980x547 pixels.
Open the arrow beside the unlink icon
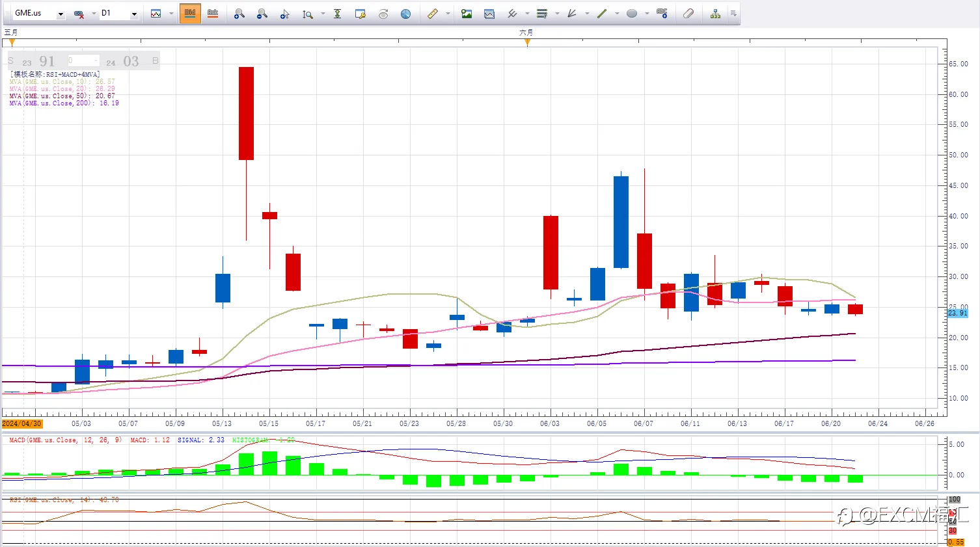point(93,14)
